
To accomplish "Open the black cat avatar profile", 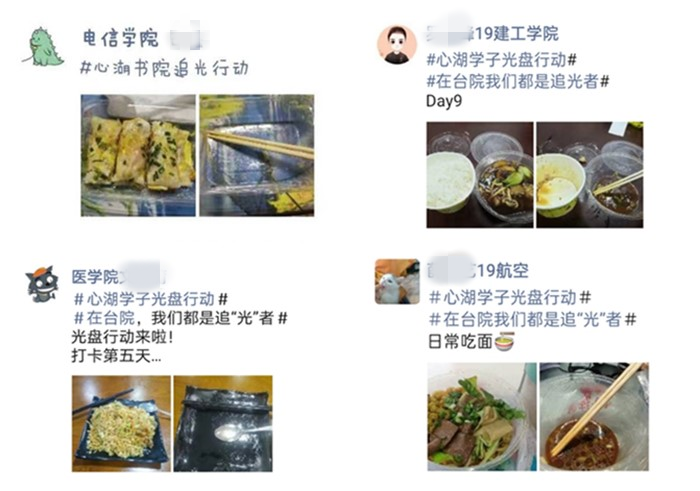I will coord(42,284).
